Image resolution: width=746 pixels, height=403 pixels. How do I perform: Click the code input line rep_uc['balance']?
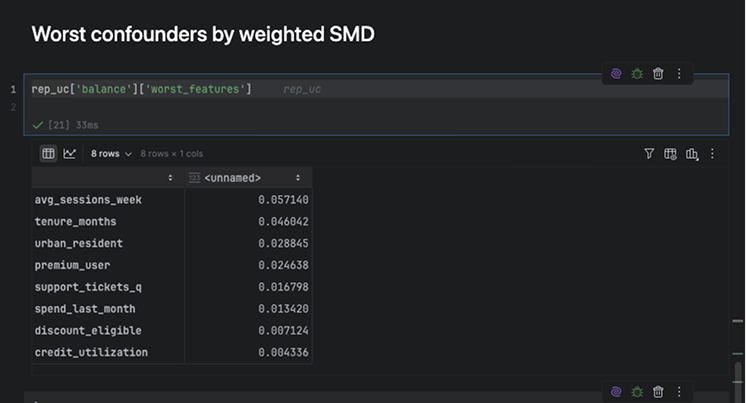tap(141, 90)
